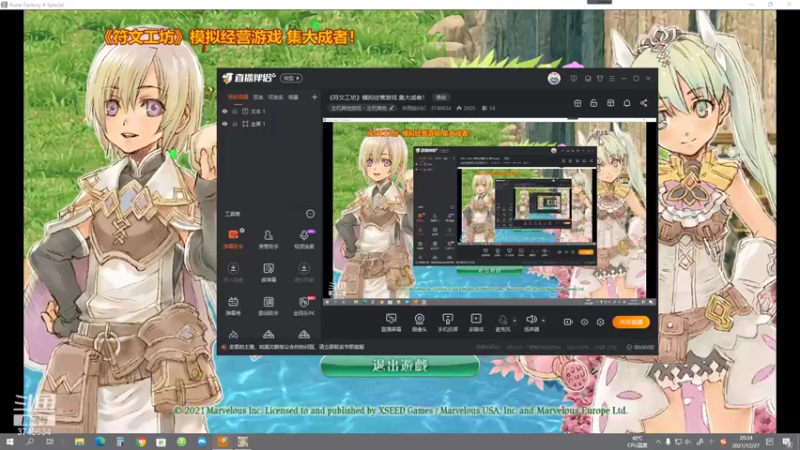Click the layout icon left of the bell
Viewport: 800px width, 450px height.
click(x=611, y=103)
